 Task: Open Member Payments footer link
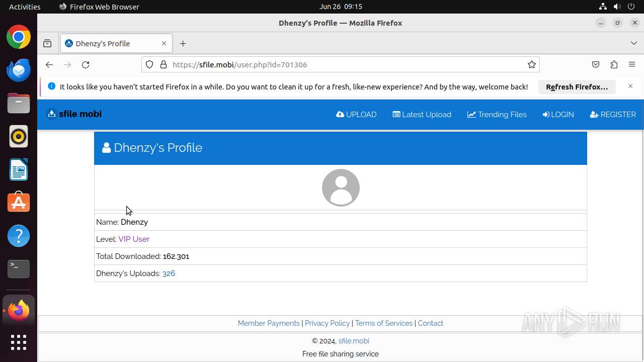[x=269, y=323]
